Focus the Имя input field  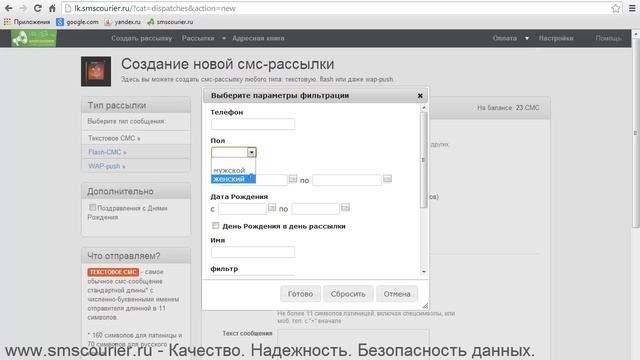253,252
